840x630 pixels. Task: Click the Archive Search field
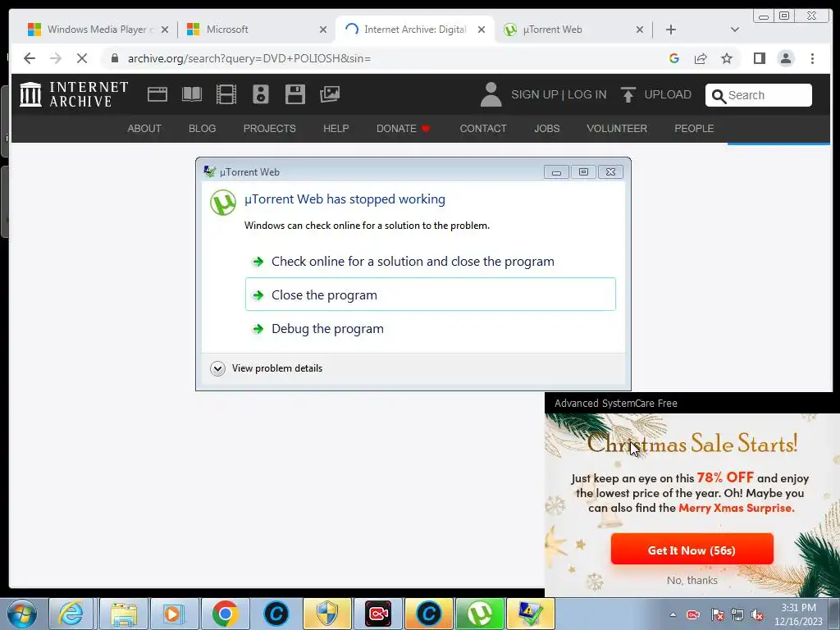coord(758,95)
